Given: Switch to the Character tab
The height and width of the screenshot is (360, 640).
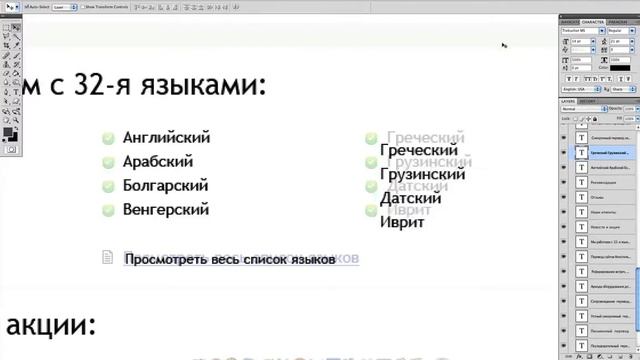Looking at the screenshot, I should (593, 22).
